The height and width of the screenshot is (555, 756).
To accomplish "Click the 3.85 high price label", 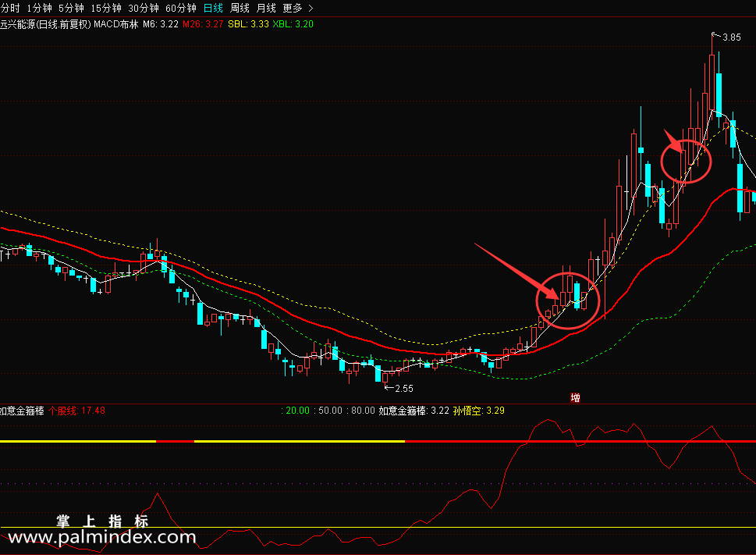I will click(x=731, y=37).
